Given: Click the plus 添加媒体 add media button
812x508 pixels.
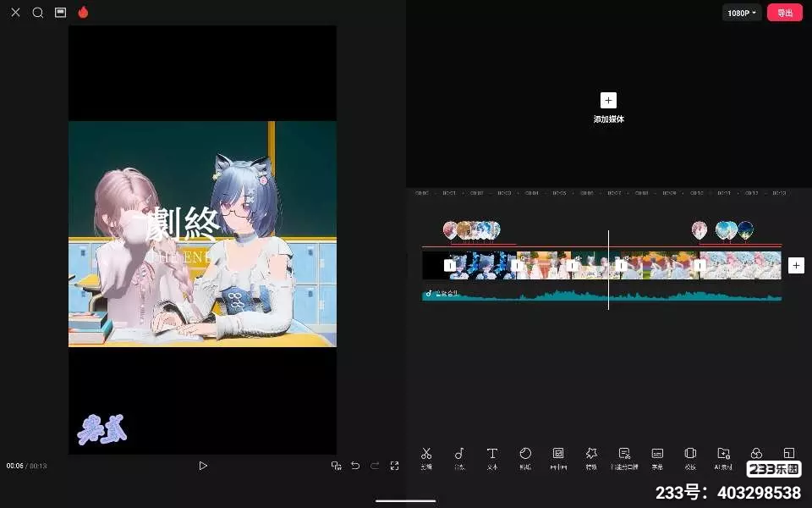Looking at the screenshot, I should pos(608,108).
